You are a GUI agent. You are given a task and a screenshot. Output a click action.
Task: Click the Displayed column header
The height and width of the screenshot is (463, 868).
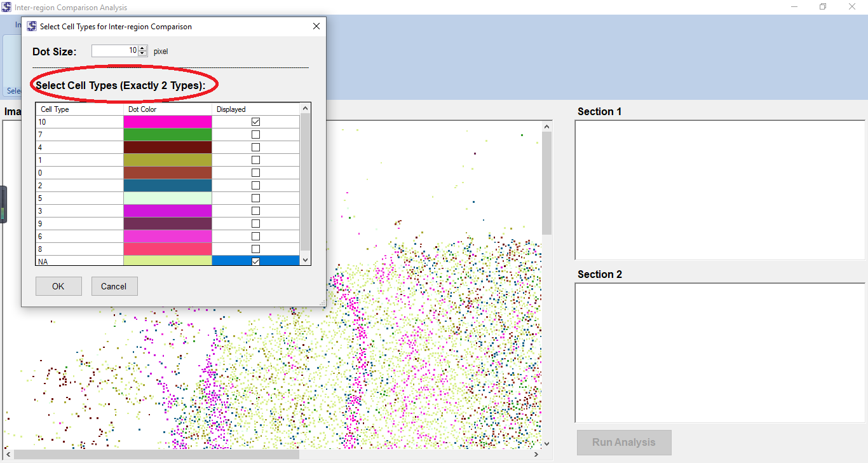254,109
